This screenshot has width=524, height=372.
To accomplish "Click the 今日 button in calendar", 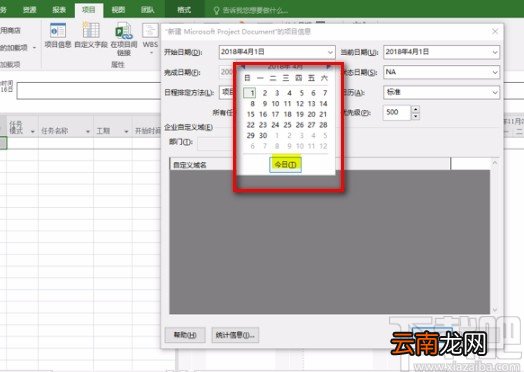I will (x=285, y=164).
